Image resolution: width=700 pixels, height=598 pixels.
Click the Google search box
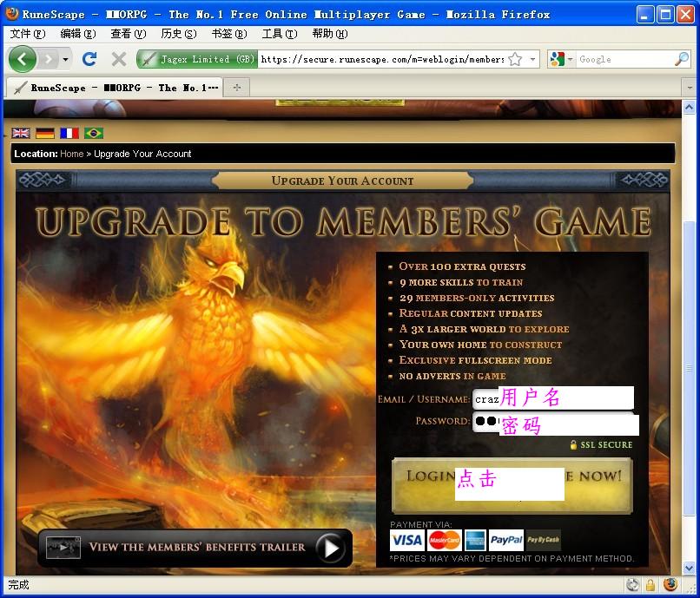(x=624, y=59)
